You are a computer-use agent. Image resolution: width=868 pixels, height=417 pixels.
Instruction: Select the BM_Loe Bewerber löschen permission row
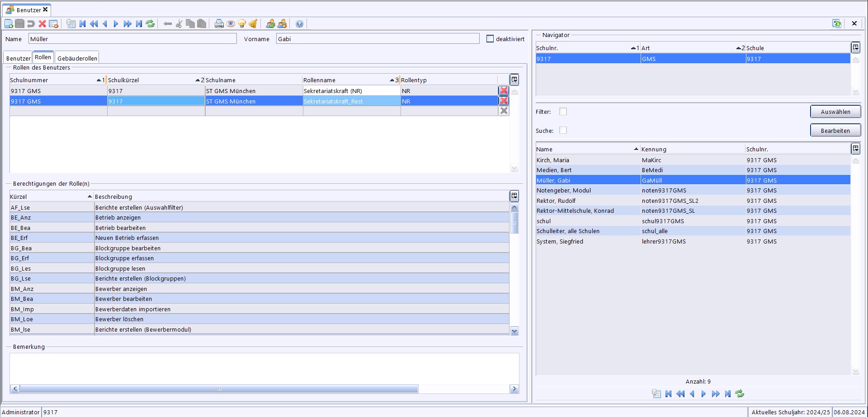pos(259,319)
